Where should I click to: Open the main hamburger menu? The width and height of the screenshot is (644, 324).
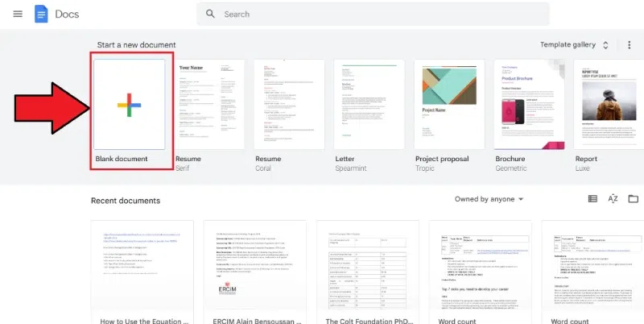[18, 14]
